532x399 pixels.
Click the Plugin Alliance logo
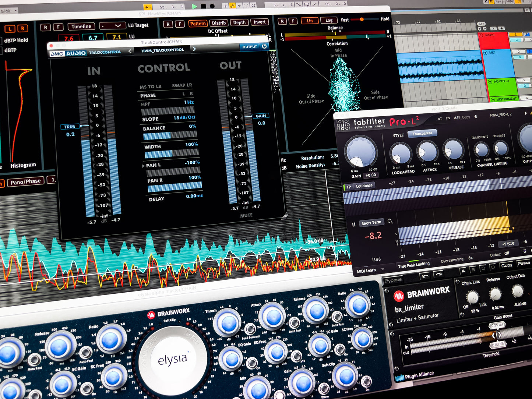point(414,376)
